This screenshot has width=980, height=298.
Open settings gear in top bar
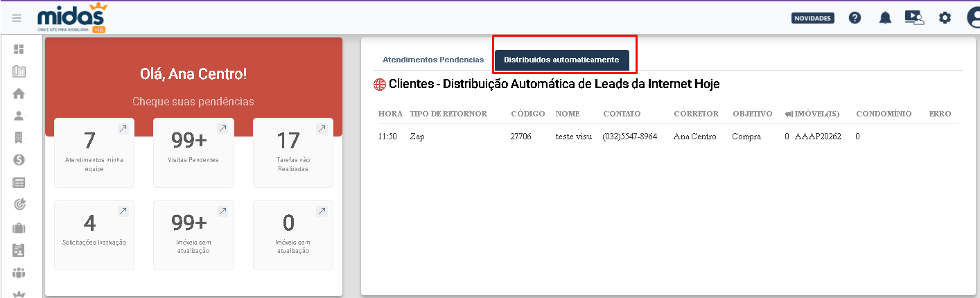click(945, 18)
